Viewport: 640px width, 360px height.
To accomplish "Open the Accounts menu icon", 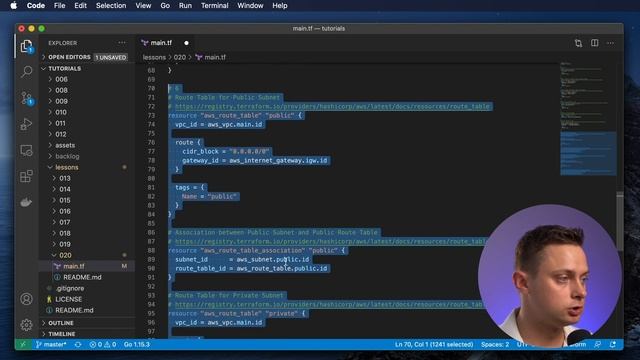I will 27,299.
